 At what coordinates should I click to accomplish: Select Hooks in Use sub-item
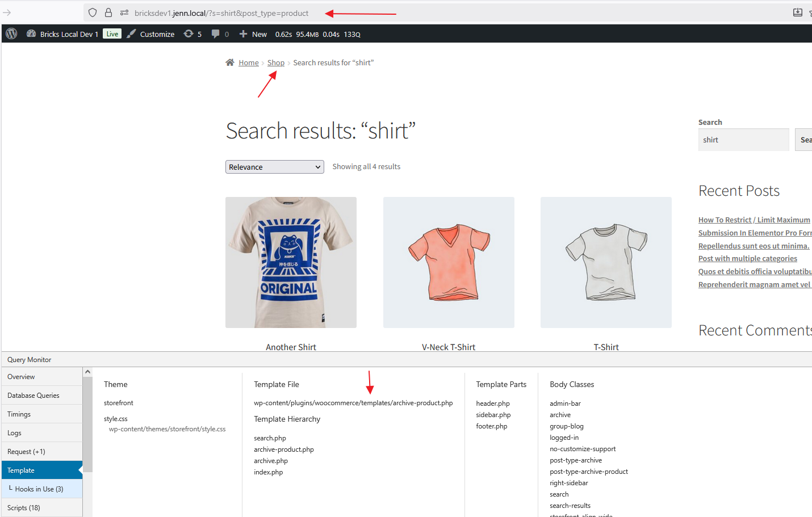pos(39,489)
